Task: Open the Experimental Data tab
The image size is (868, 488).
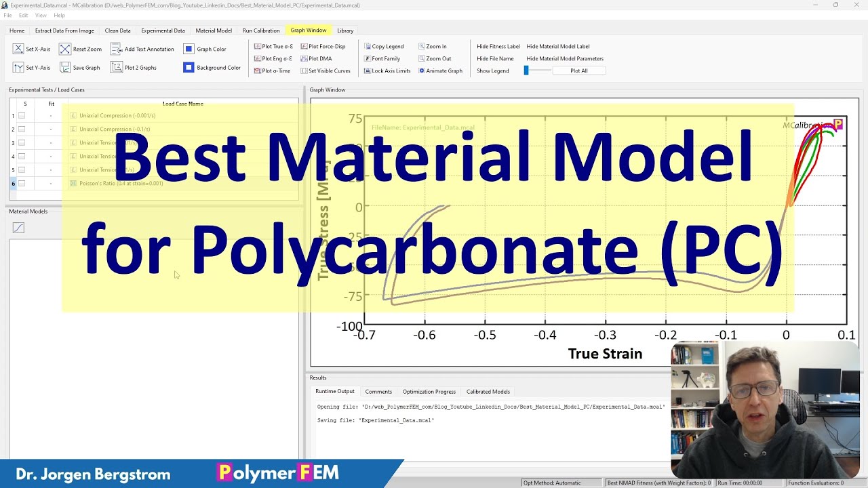Action: pos(163,30)
